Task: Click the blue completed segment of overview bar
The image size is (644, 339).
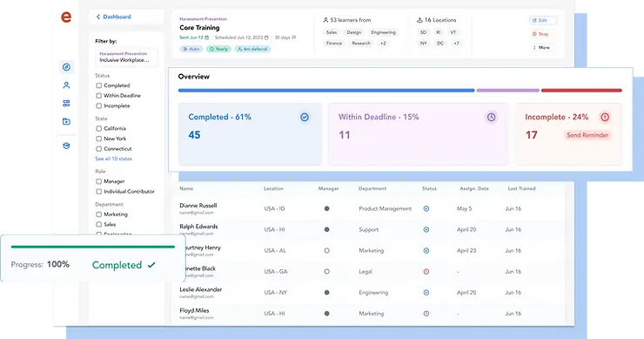Action: (x=326, y=90)
